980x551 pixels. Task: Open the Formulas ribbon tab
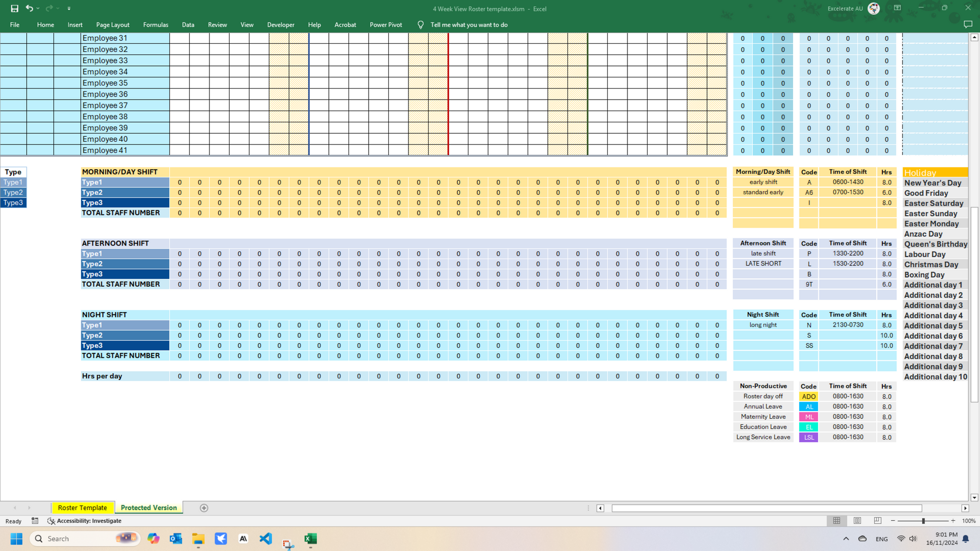click(155, 25)
